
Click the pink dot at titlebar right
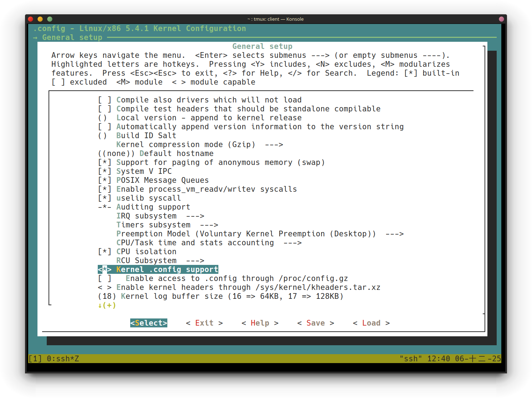tap(501, 19)
